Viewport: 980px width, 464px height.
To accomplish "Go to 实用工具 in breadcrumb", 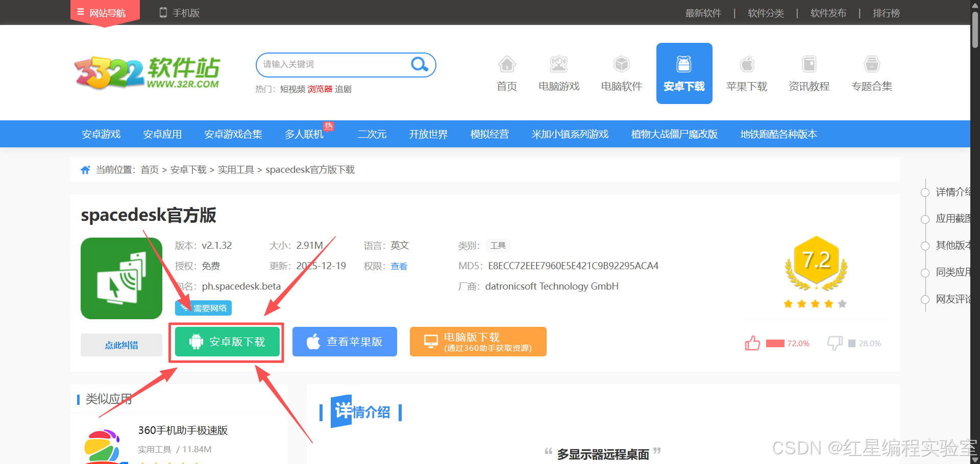I will (236, 170).
